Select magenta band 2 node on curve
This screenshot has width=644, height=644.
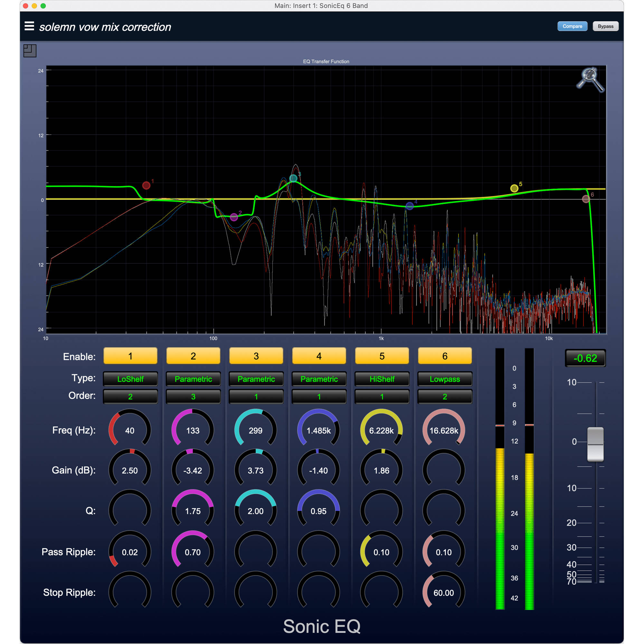234,217
